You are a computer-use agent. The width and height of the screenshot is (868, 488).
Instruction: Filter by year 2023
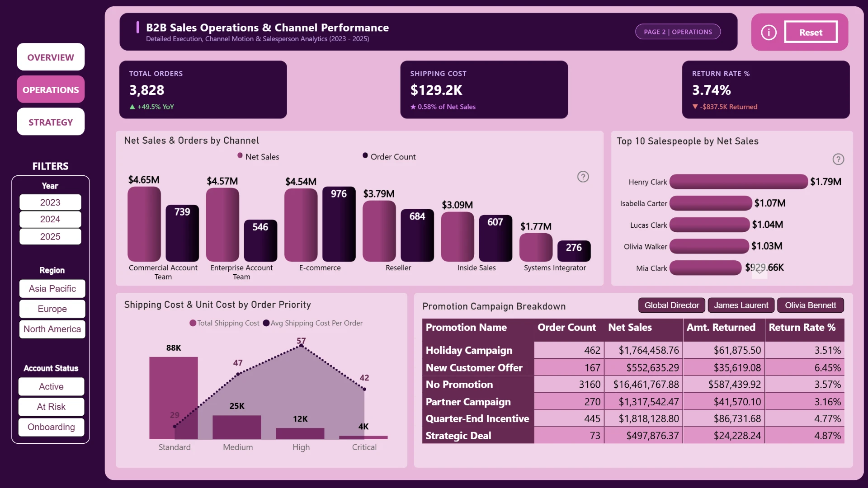tap(50, 202)
